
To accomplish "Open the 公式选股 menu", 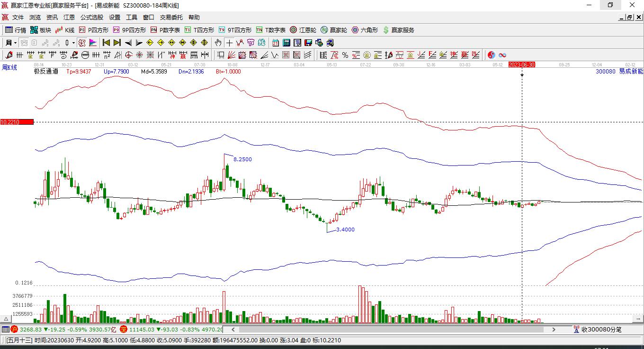I will [x=91, y=18].
